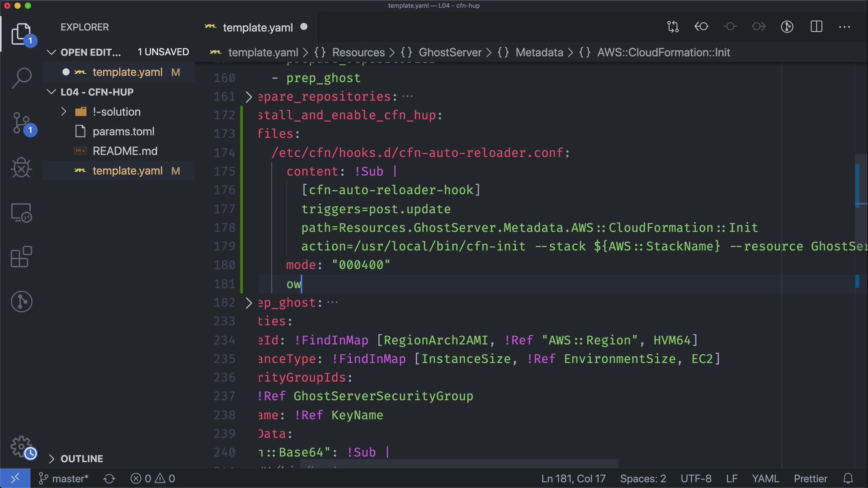Click Spaces: 2 indentation setting

point(642,479)
